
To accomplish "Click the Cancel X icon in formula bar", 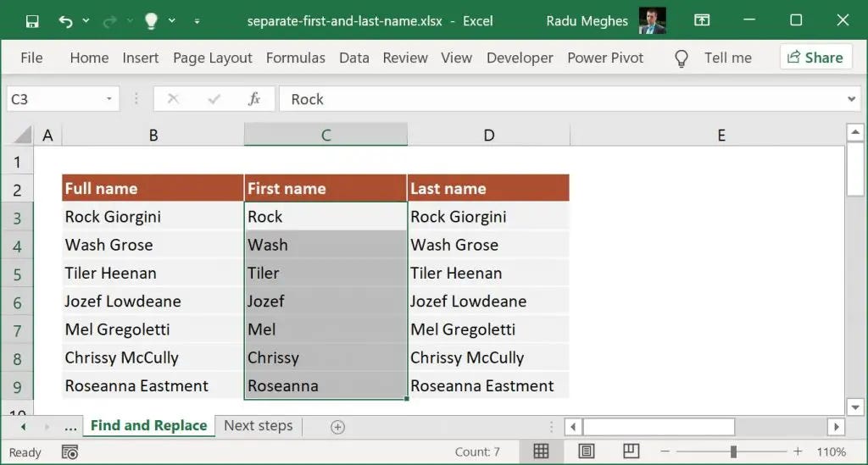I will click(x=173, y=99).
